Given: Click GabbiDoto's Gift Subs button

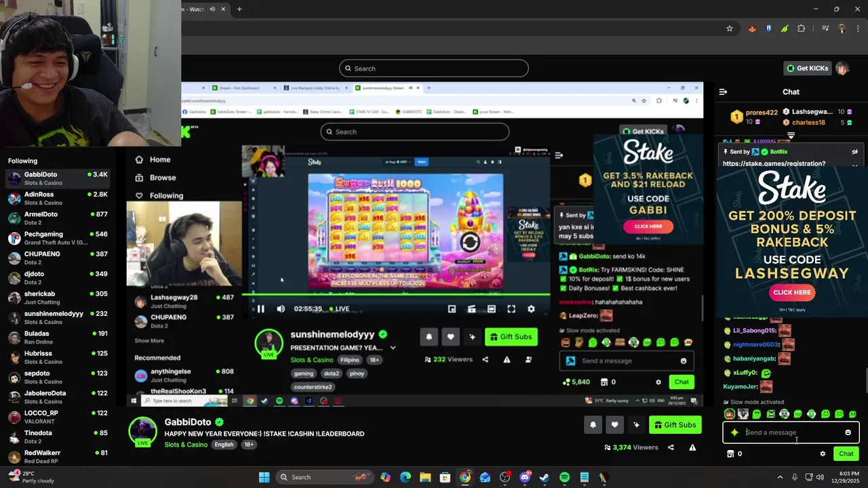Looking at the screenshot, I should (675, 425).
